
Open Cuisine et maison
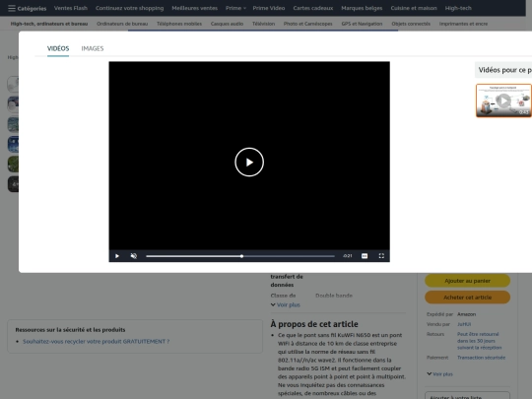coord(414,8)
